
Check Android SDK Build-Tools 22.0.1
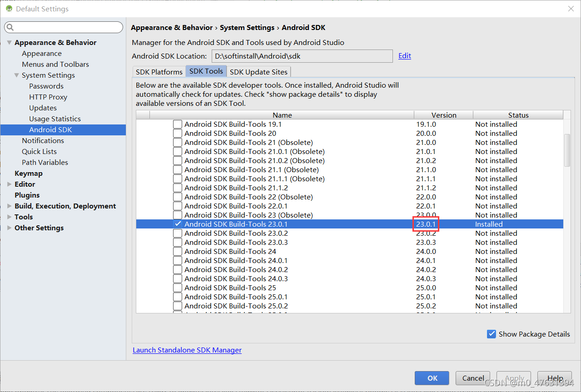178,206
